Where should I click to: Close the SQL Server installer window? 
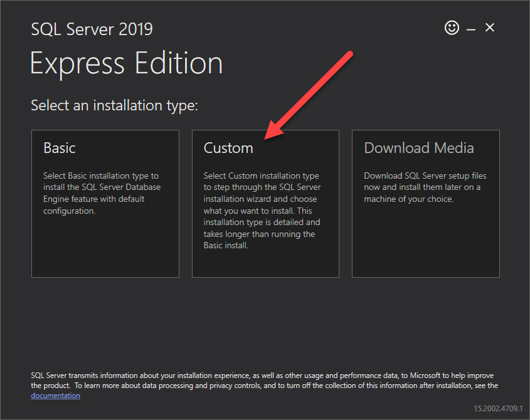pos(489,28)
